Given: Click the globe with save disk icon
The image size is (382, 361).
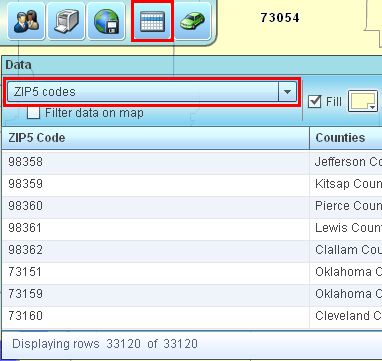Looking at the screenshot, I should tap(106, 21).
